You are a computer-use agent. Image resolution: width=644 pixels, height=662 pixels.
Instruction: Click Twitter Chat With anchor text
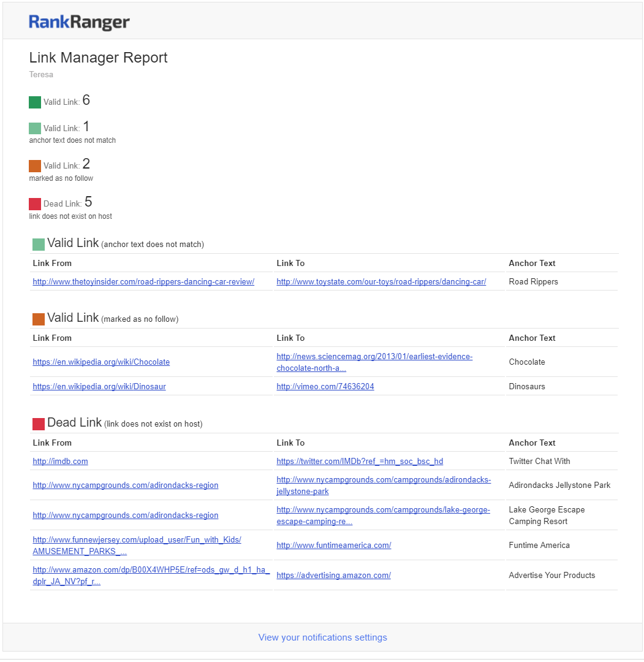(x=539, y=461)
